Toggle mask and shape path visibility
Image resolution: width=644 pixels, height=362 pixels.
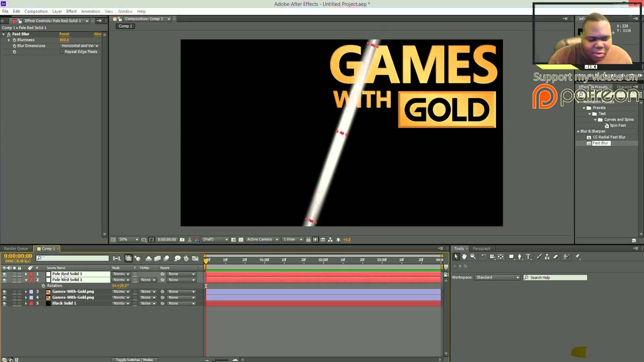click(x=151, y=239)
